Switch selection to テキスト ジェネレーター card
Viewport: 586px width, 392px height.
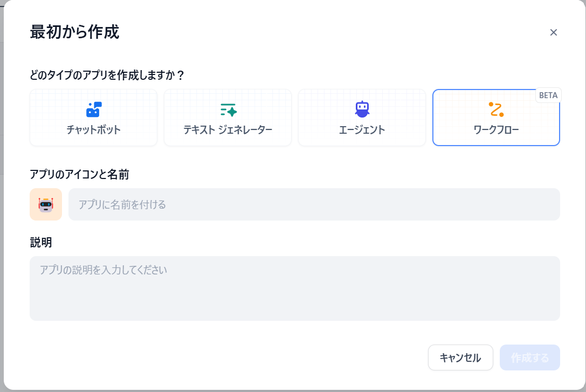227,118
